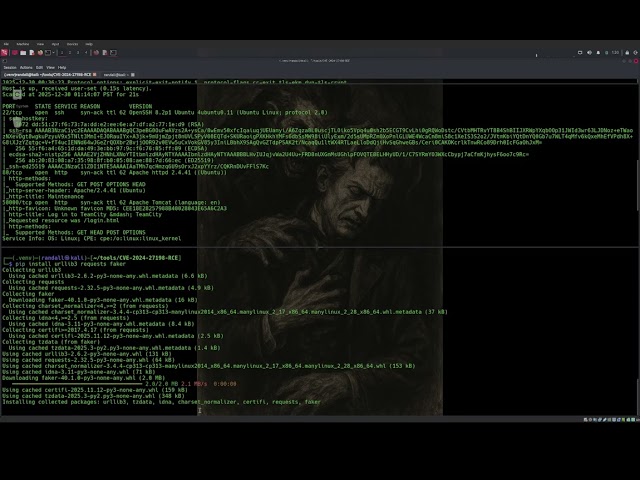Open the VirtualBox Machine menu
Image resolution: width=640 pixels, height=480 pixels.
click(x=23, y=44)
